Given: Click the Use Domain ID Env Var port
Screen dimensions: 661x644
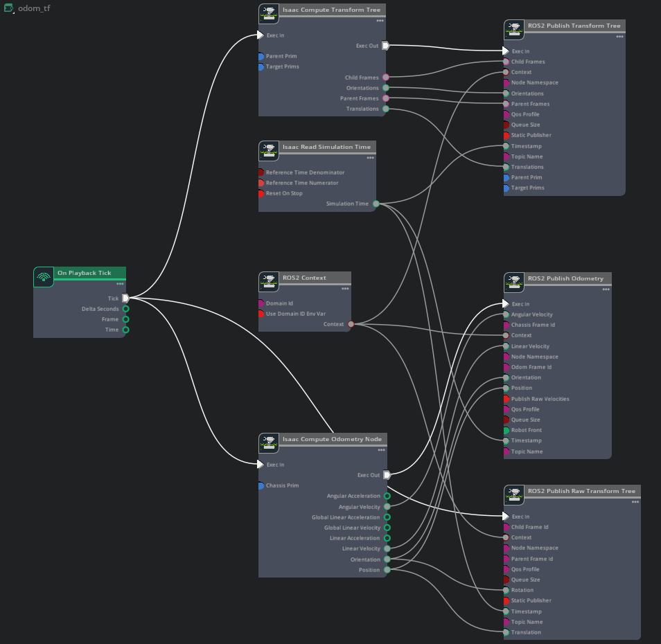Looking at the screenshot, I should coord(261,314).
